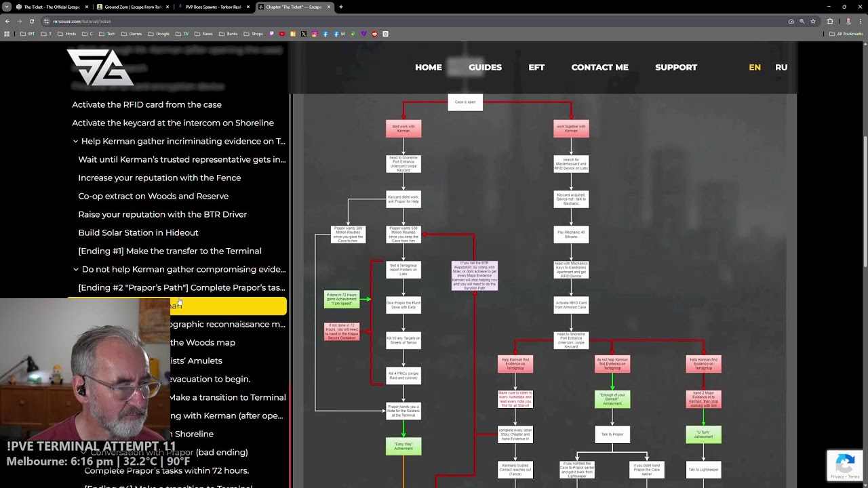The width and height of the screenshot is (868, 488).
Task: Go to '[Ending #2 Prapor's Path]' entry
Action: (182, 287)
